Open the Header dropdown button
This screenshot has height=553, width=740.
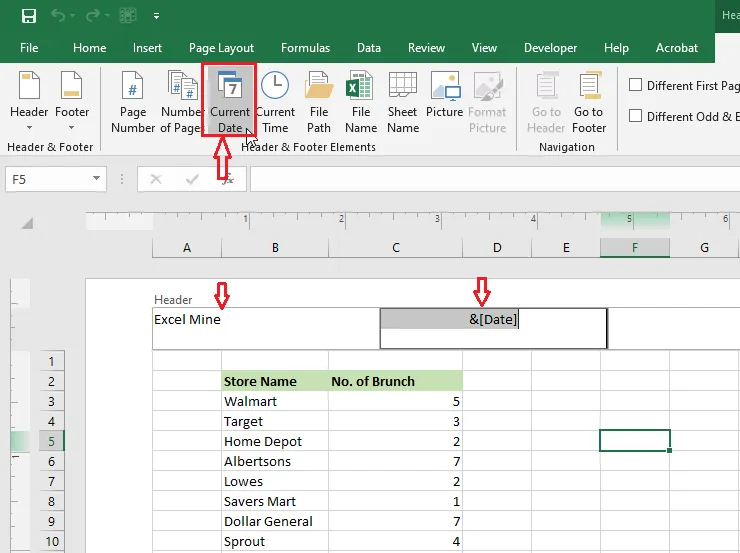click(29, 101)
